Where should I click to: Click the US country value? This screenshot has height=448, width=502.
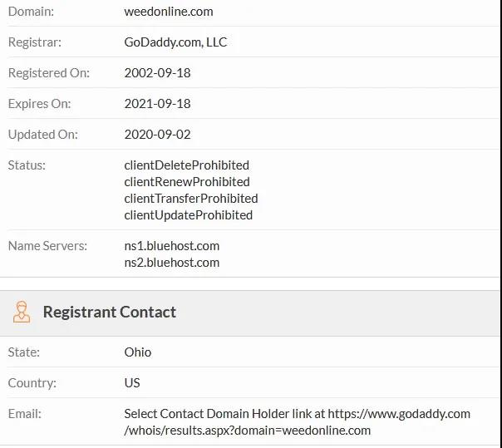point(132,383)
